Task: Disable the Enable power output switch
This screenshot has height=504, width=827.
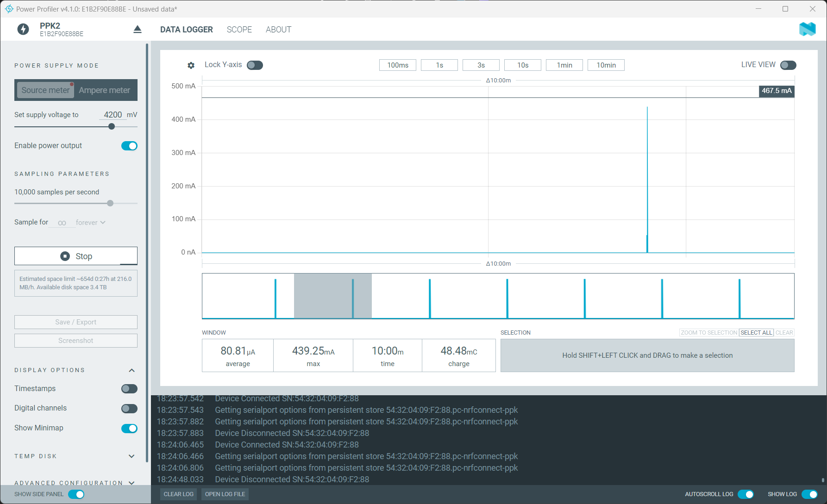Action: coord(129,146)
